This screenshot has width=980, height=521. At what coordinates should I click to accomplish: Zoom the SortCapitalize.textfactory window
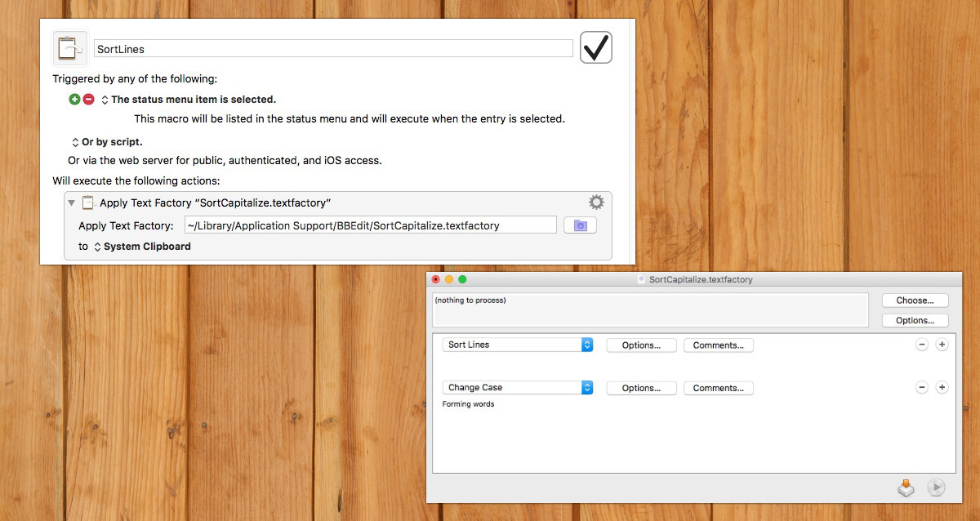pyautogui.click(x=462, y=279)
